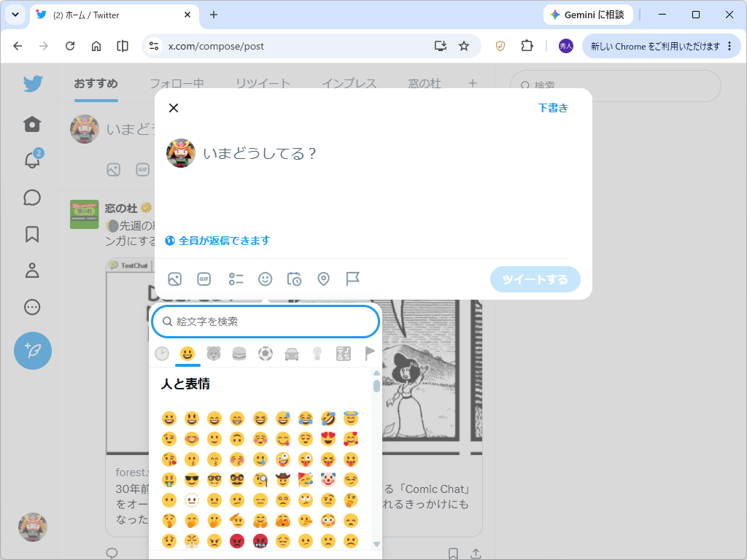747x560 pixels.
Task: Switch to the フォロー中 timeline tab
Action: pyautogui.click(x=177, y=84)
